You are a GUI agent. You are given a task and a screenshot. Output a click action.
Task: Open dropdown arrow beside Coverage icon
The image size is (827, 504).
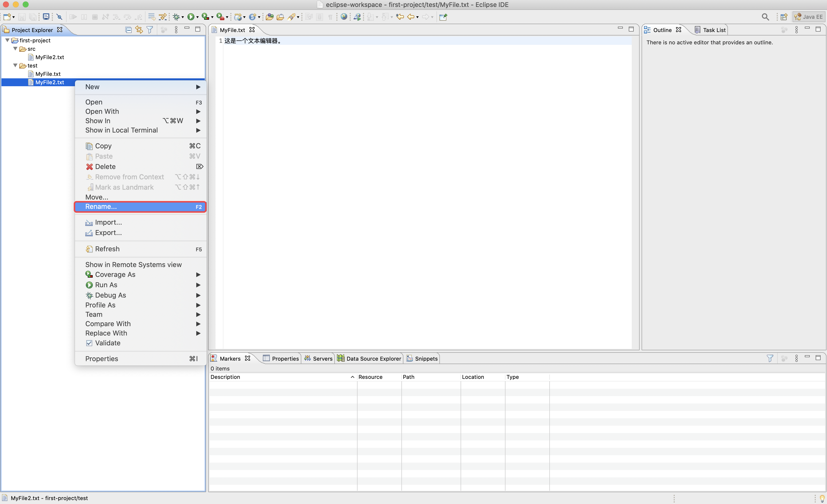(x=212, y=17)
